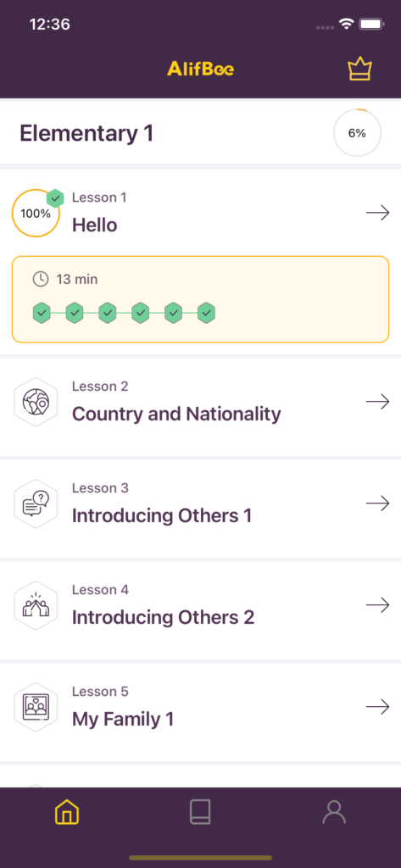This screenshot has width=401, height=868.
Task: Open the profile tab icon
Action: [x=334, y=813]
